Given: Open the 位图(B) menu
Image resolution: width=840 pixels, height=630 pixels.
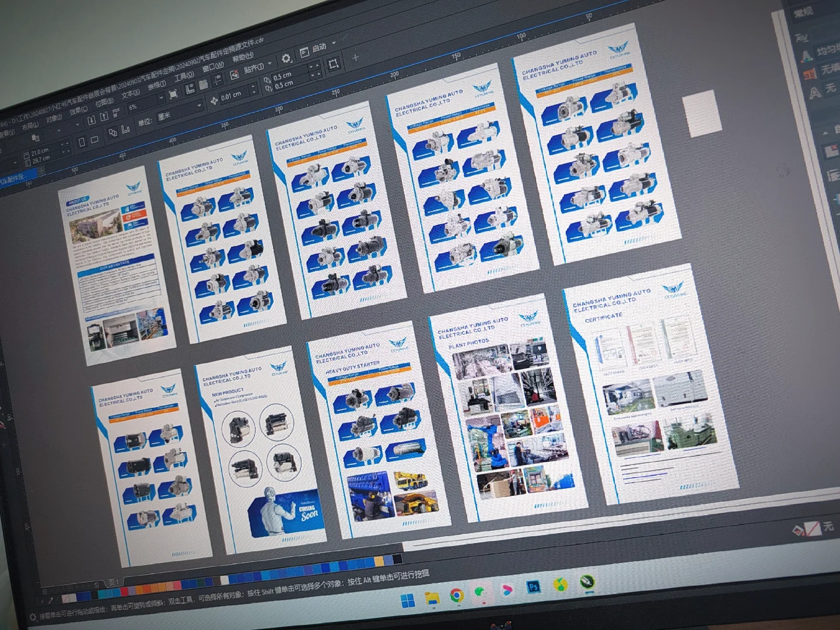Looking at the screenshot, I should (x=104, y=101).
